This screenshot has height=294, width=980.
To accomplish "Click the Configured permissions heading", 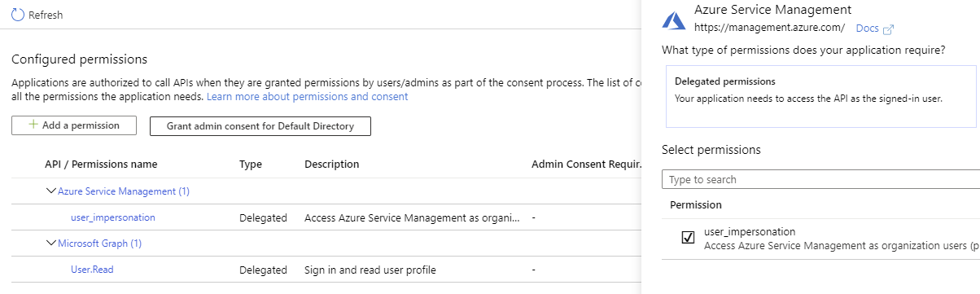I will tap(80, 59).
